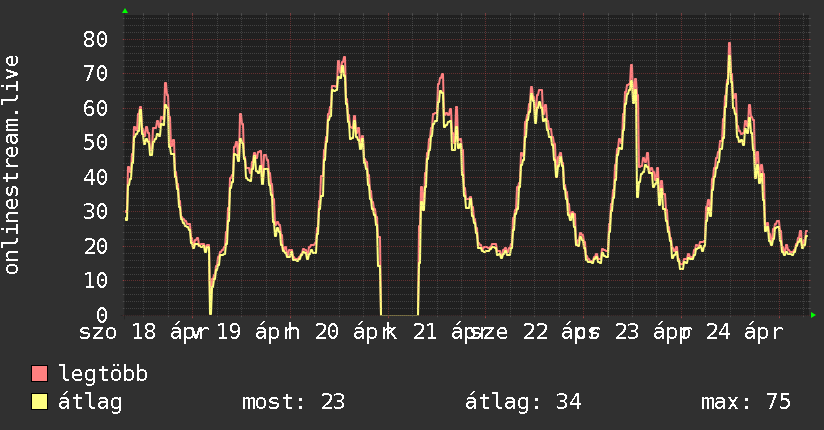The height and width of the screenshot is (430, 824).
Task: Click the yellow átlag legend swatch
Action: 39,402
